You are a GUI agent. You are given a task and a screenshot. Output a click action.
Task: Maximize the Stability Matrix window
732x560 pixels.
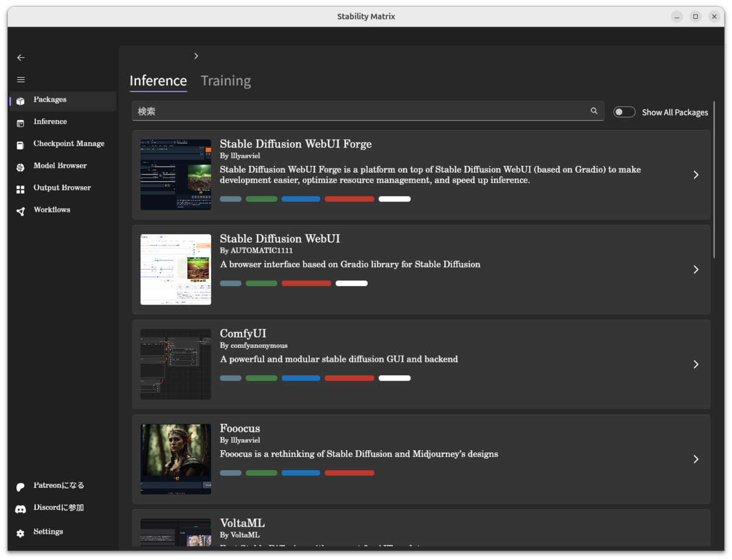(695, 16)
